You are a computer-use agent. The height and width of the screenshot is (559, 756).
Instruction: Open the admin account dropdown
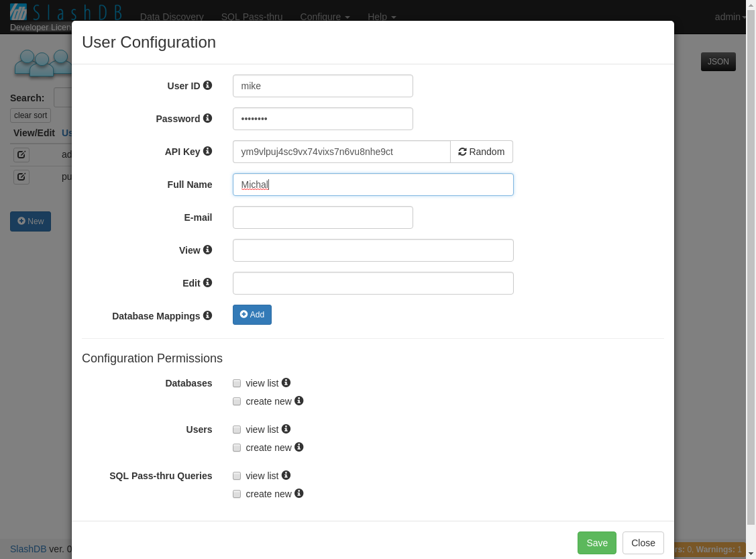pyautogui.click(x=730, y=17)
